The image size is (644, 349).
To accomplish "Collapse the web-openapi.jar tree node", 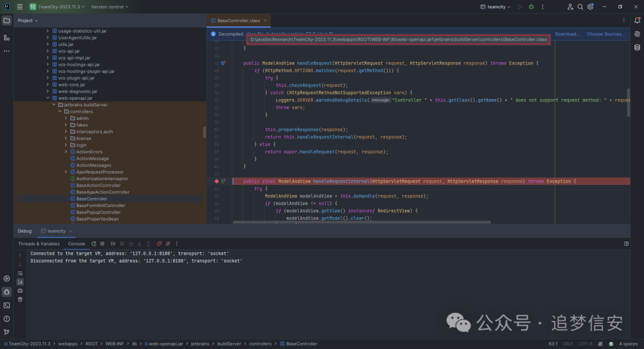I will [48, 98].
